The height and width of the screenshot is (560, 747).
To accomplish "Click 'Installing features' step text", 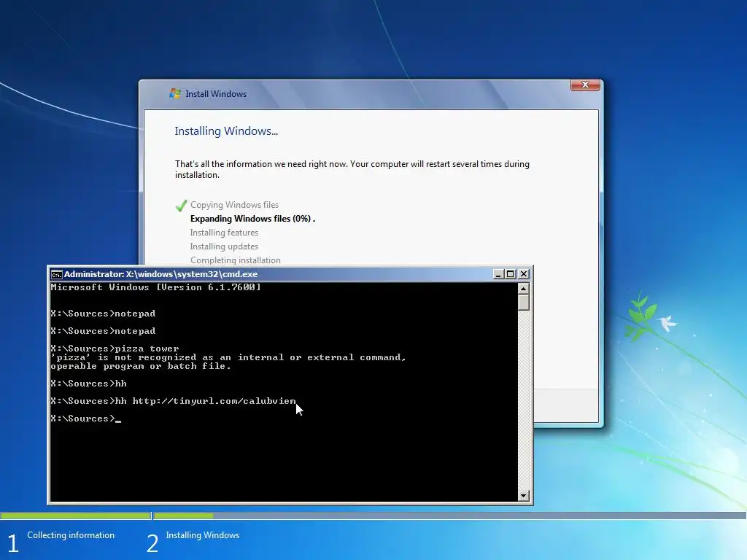I will click(224, 233).
